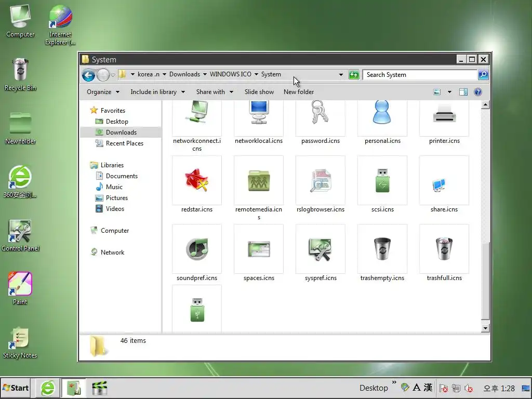This screenshot has width=532, height=399.
Task: Select Network in navigation pane
Action: click(x=112, y=252)
